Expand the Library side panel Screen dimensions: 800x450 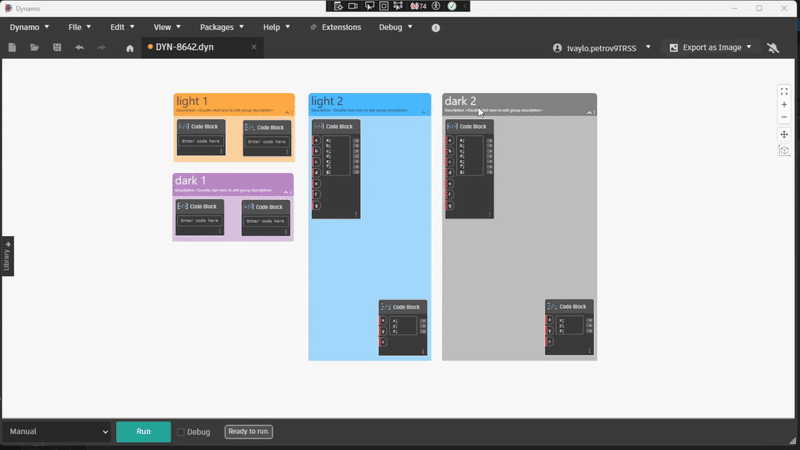coord(7,257)
